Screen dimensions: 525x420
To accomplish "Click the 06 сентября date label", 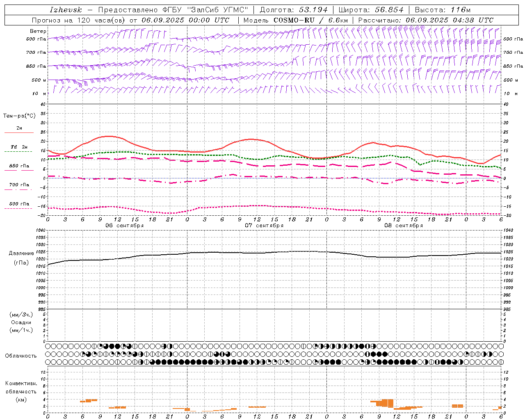I will [x=124, y=226].
